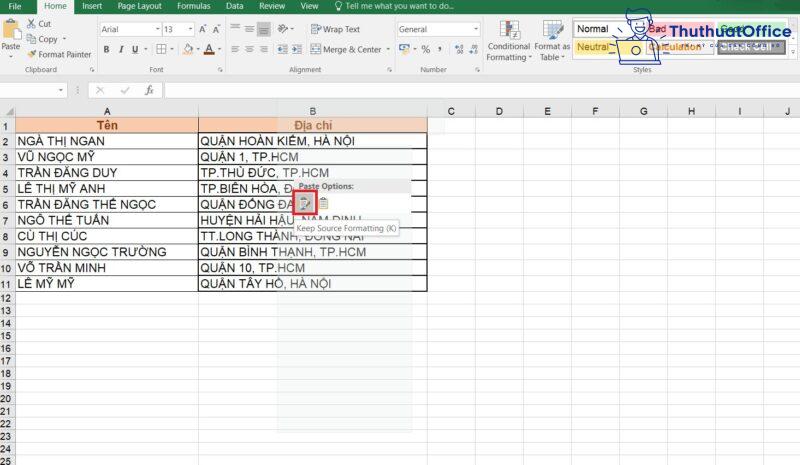Align text left in the cell
Screen dimensions: 800x465
point(235,49)
